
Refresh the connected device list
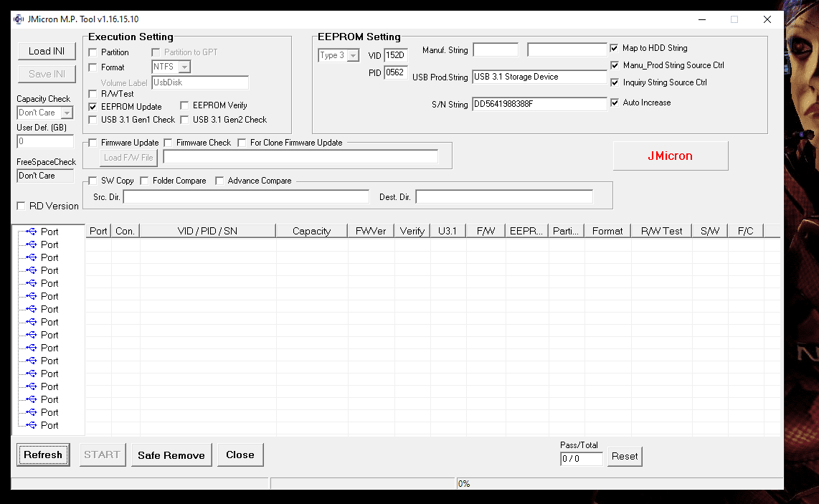pos(43,455)
